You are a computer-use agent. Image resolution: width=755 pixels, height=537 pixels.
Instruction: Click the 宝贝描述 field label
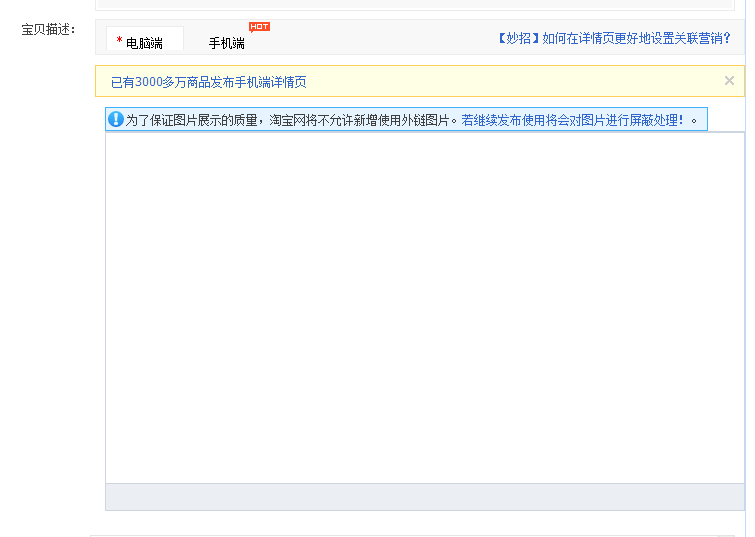point(48,29)
